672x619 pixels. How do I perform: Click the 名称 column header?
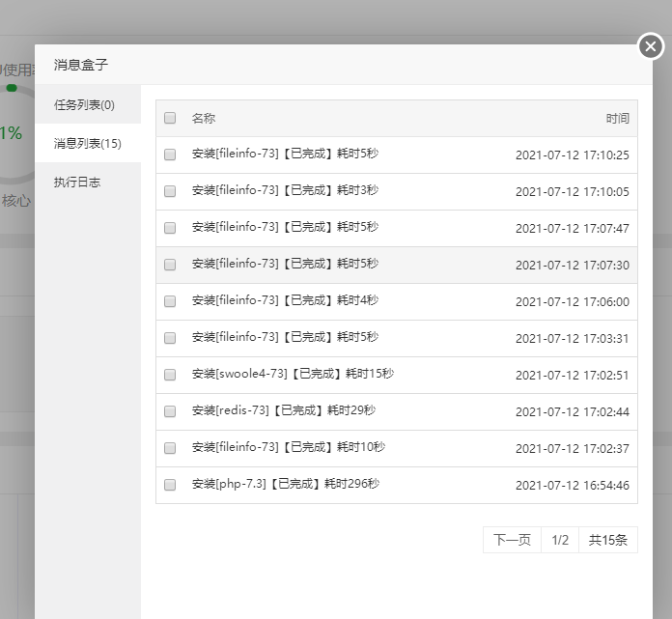[x=204, y=119]
